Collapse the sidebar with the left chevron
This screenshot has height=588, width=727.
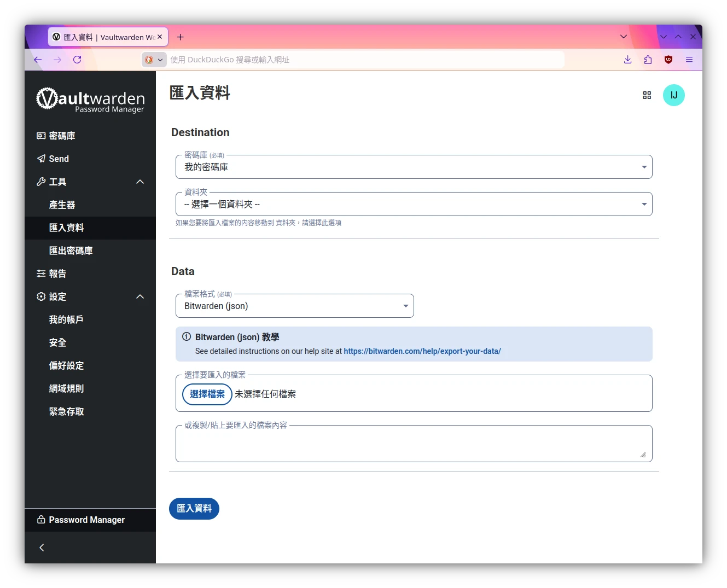point(42,548)
